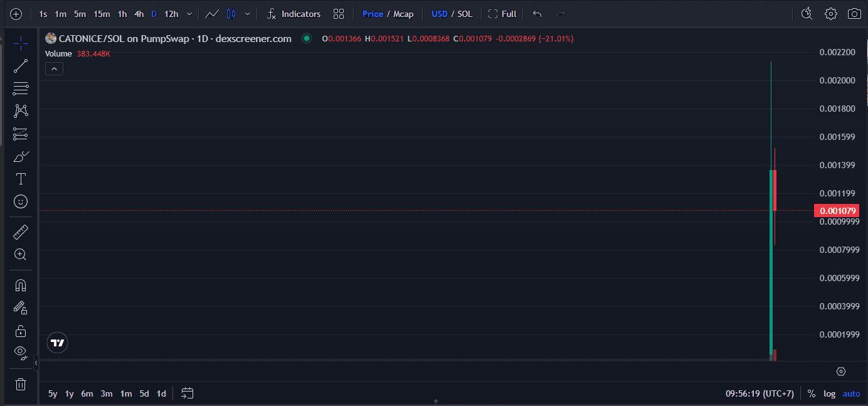Undo the last chart action
This screenshot has width=868, height=406.
537,14
